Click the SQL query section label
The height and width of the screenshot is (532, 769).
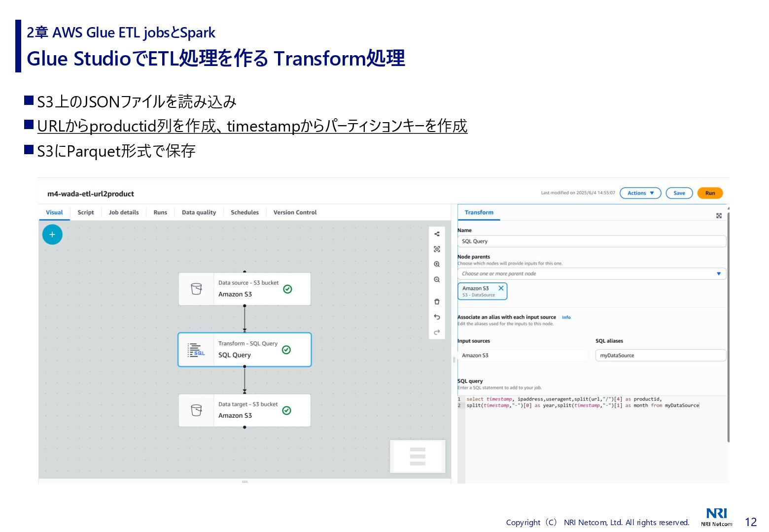(470, 381)
